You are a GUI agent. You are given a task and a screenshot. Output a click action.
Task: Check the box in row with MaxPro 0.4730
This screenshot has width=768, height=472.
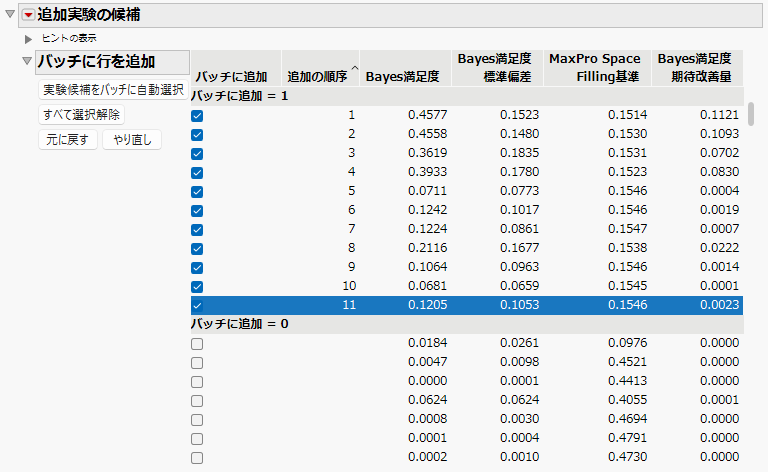click(x=197, y=458)
